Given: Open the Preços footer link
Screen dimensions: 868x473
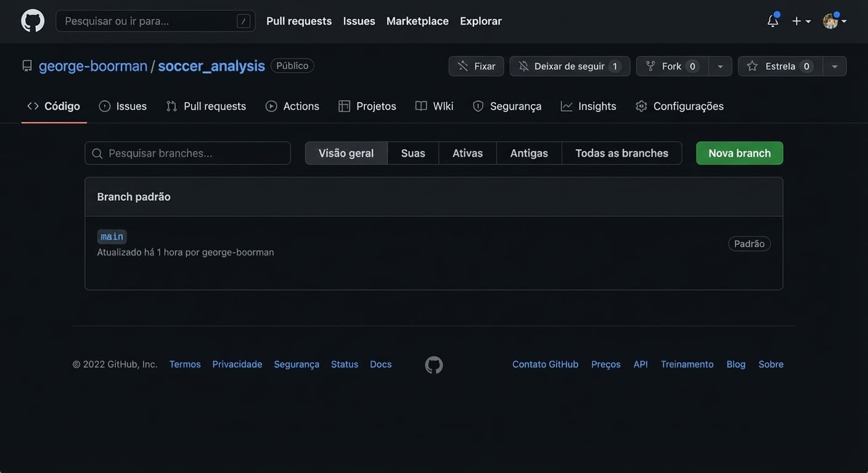Looking at the screenshot, I should pyautogui.click(x=606, y=365).
